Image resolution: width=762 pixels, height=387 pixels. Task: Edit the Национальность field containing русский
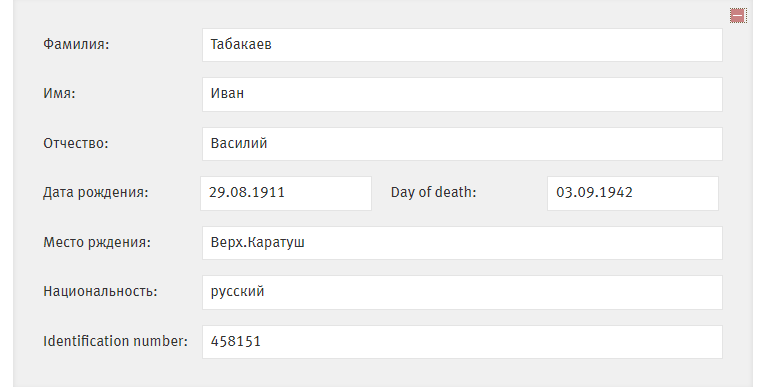(462, 292)
